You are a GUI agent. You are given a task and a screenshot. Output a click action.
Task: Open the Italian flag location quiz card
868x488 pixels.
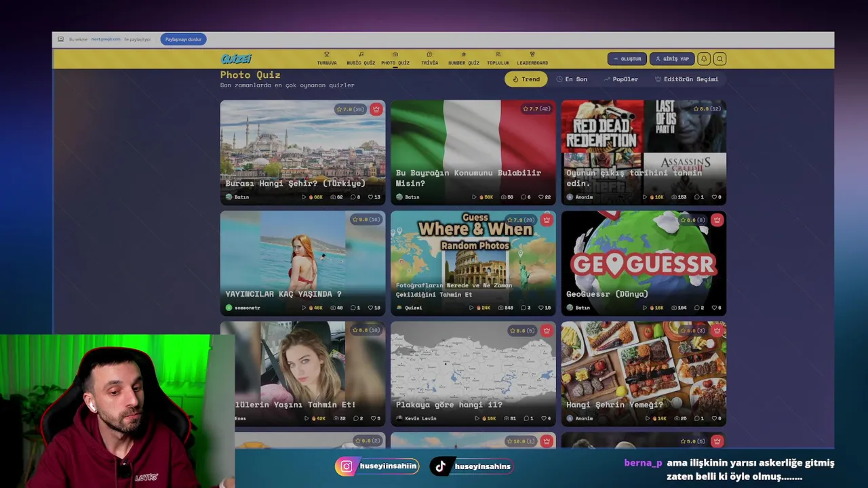[473, 152]
